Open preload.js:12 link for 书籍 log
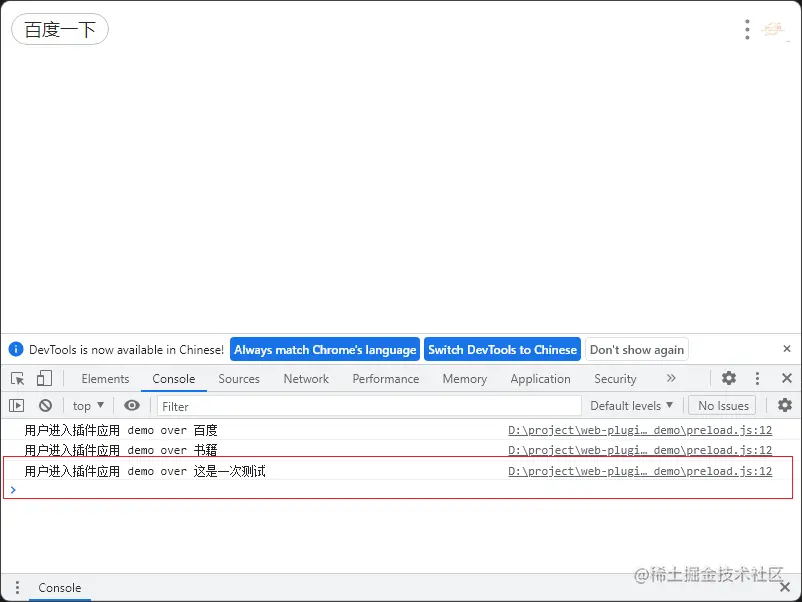Image resolution: width=802 pixels, height=602 pixels. tap(640, 450)
